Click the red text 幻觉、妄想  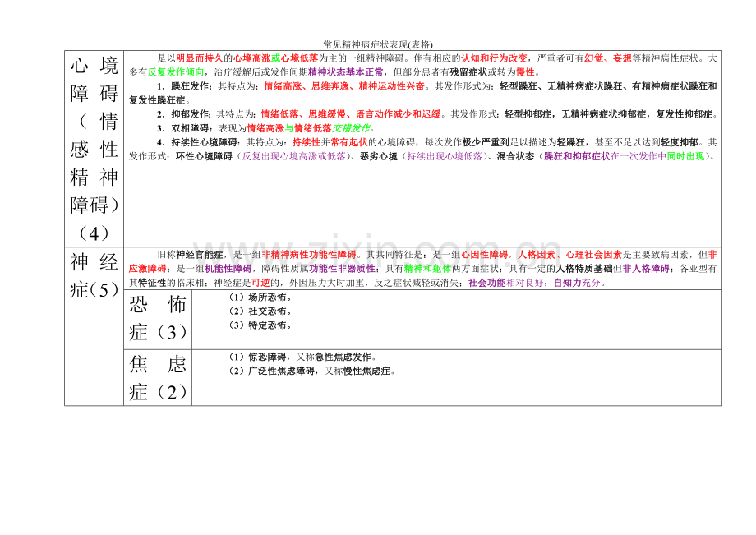click(x=608, y=58)
